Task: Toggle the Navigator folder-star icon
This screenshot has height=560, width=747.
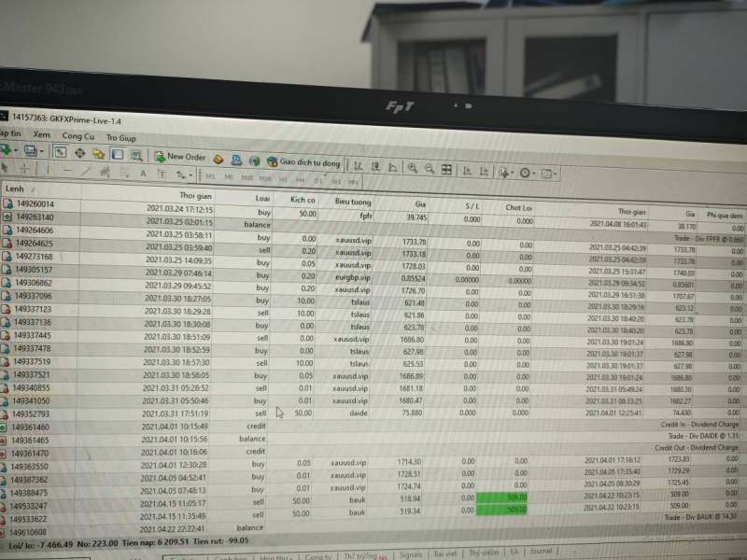Action: [x=98, y=154]
